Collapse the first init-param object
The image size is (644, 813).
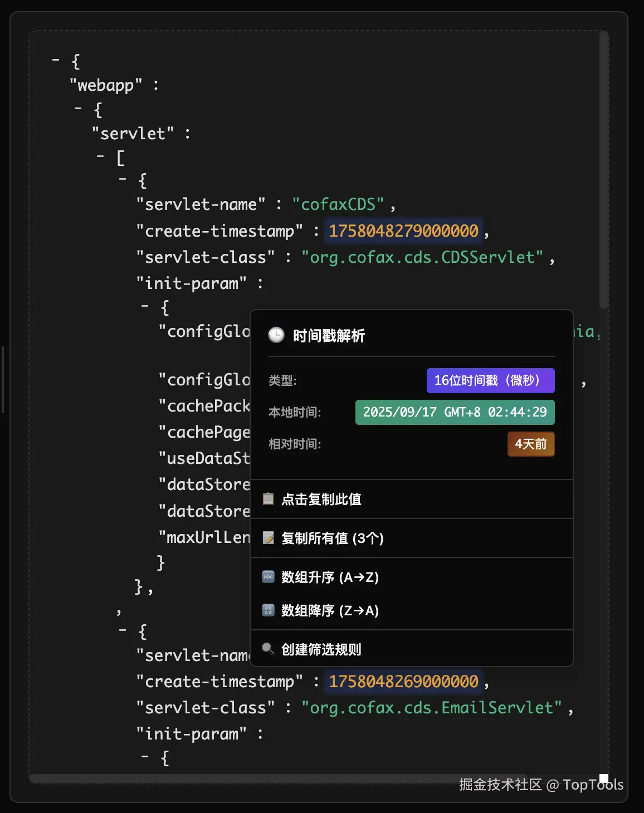tap(145, 306)
